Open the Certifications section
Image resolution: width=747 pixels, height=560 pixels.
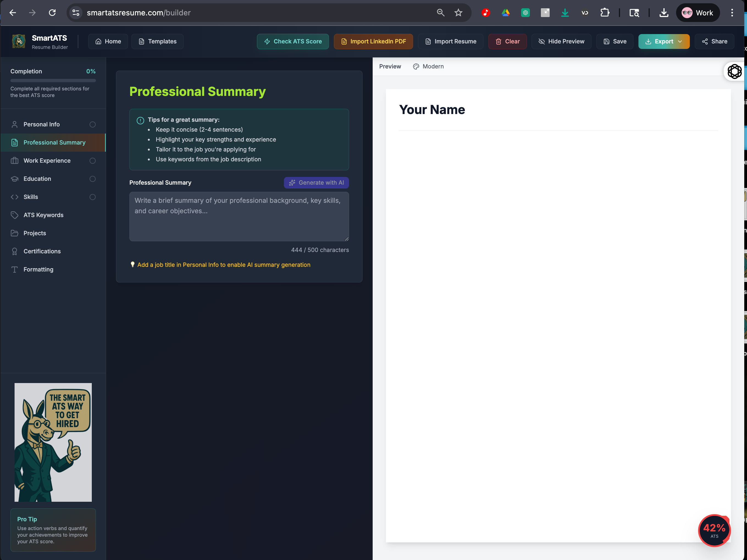click(x=41, y=251)
